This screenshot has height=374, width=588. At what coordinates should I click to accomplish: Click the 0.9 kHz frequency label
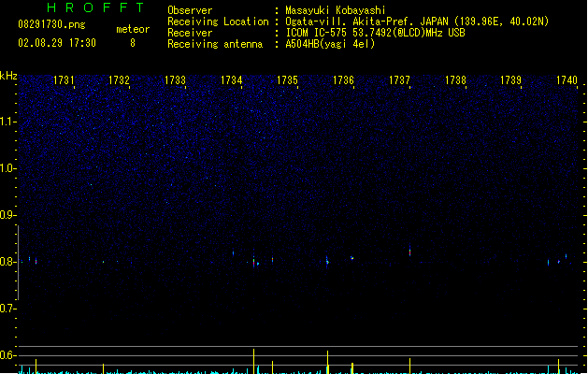pyautogui.click(x=8, y=215)
